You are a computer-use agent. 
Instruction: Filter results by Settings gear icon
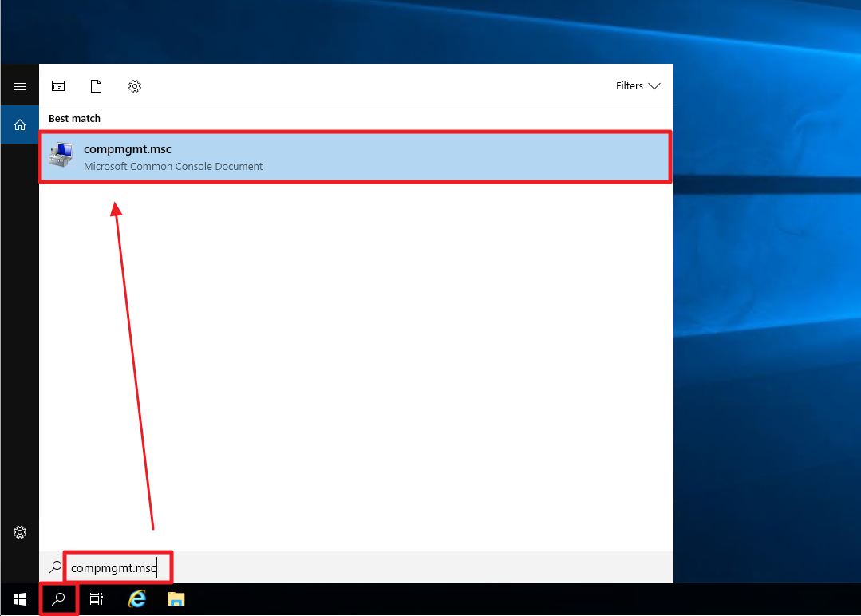click(135, 85)
